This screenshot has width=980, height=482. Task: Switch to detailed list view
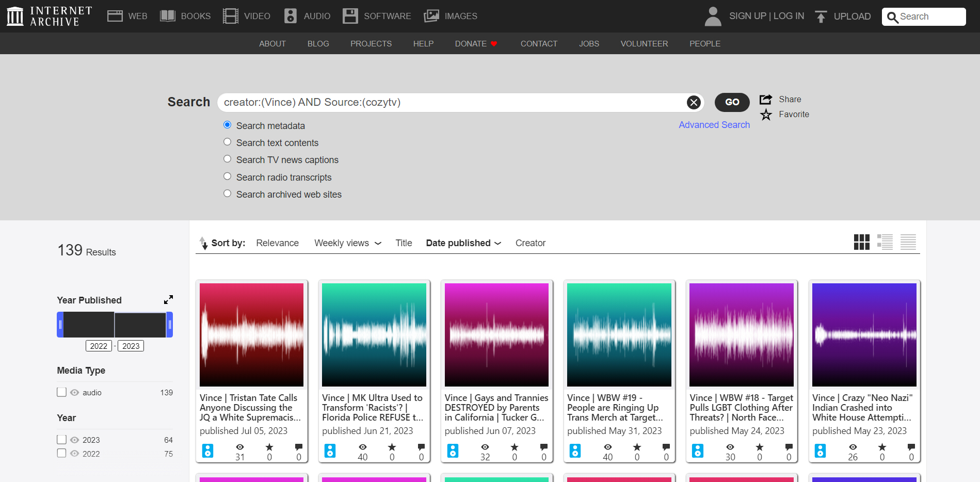885,242
